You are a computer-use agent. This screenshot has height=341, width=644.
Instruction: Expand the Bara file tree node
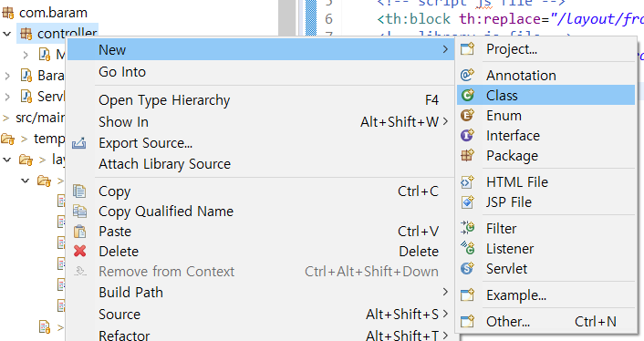(7, 76)
